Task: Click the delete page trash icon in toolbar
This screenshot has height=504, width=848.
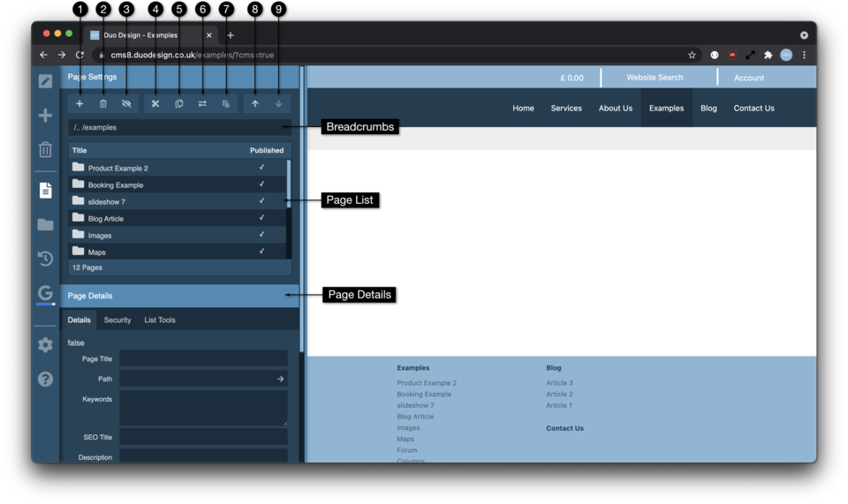Action: click(102, 104)
